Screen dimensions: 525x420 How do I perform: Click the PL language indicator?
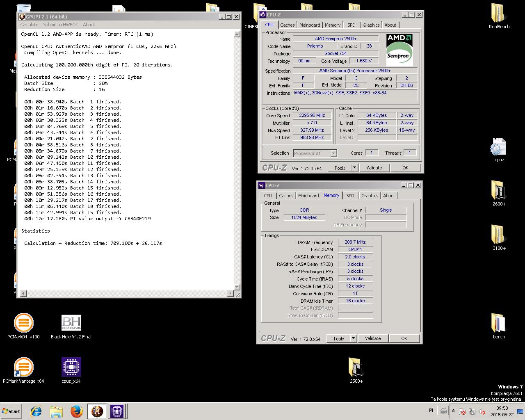[x=431, y=411]
